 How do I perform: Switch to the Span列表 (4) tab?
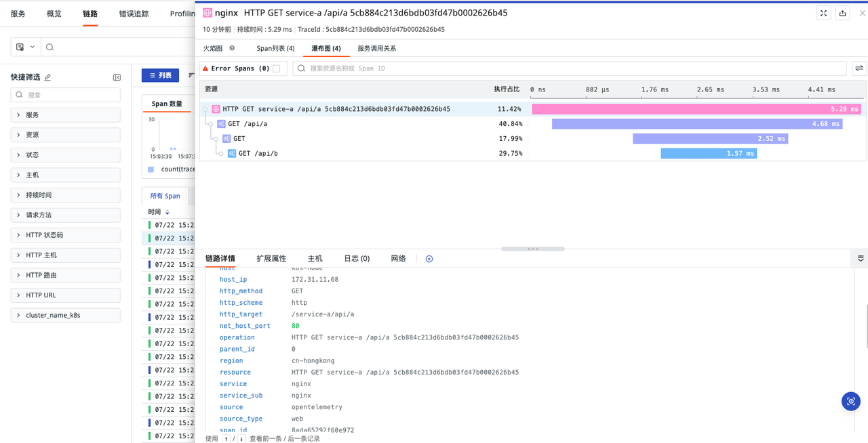[275, 48]
